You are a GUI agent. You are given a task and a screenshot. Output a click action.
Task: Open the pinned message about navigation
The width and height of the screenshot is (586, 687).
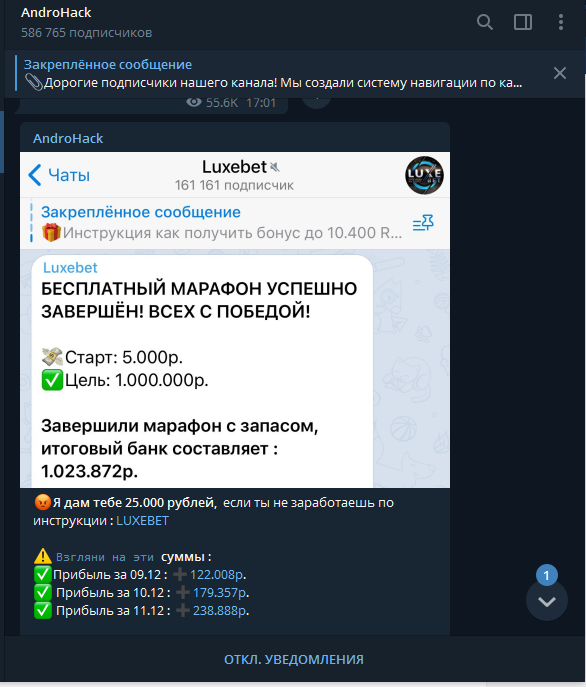pyautogui.click(x=273, y=74)
